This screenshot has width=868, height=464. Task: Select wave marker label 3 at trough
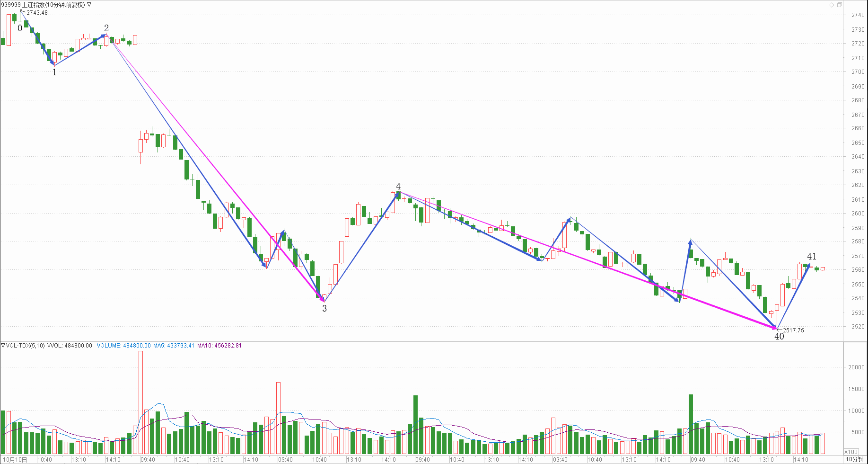(324, 309)
